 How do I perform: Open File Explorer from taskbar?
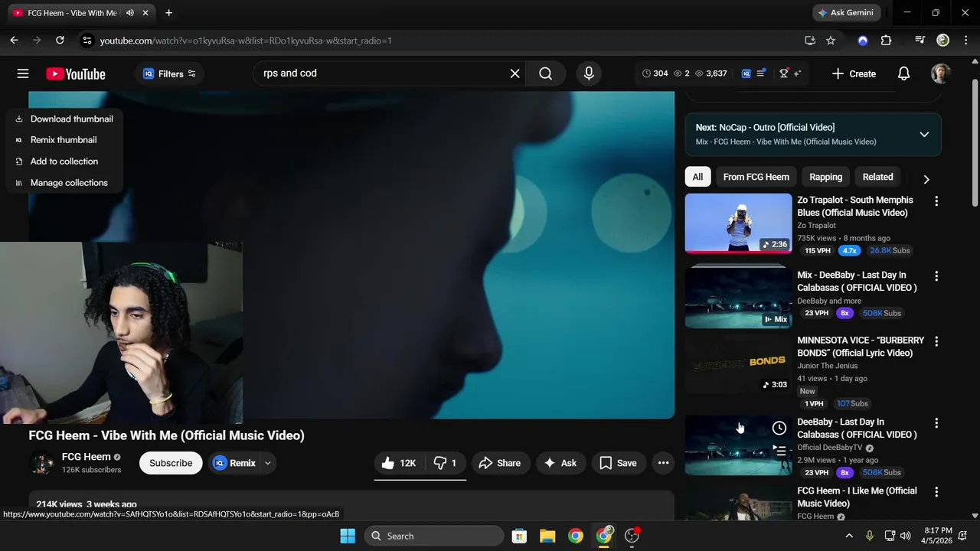click(x=547, y=536)
